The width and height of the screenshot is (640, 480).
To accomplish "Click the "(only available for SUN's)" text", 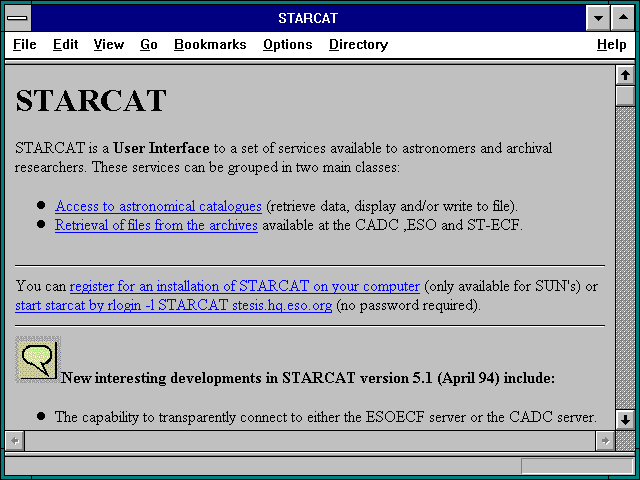I will (502, 286).
